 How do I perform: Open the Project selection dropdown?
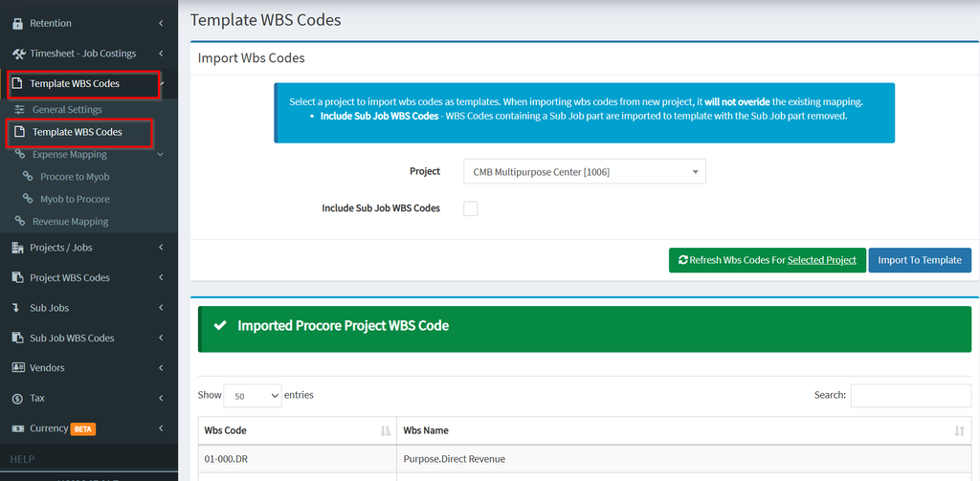point(585,172)
